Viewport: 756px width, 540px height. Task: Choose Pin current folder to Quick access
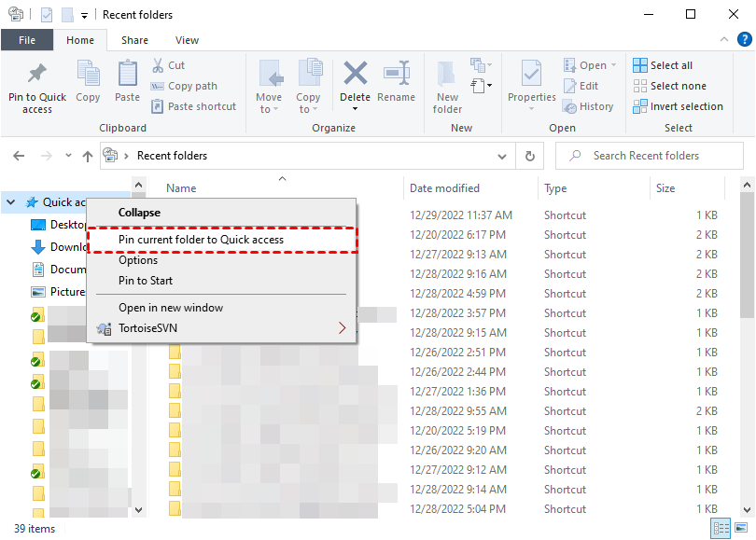coord(201,240)
